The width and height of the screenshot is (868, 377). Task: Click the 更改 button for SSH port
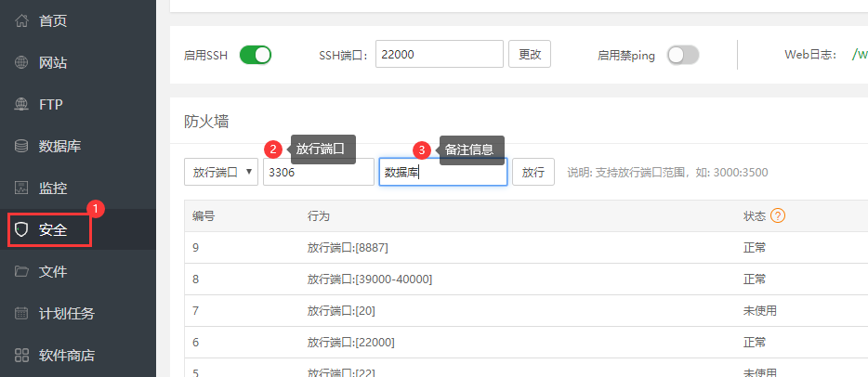[530, 55]
